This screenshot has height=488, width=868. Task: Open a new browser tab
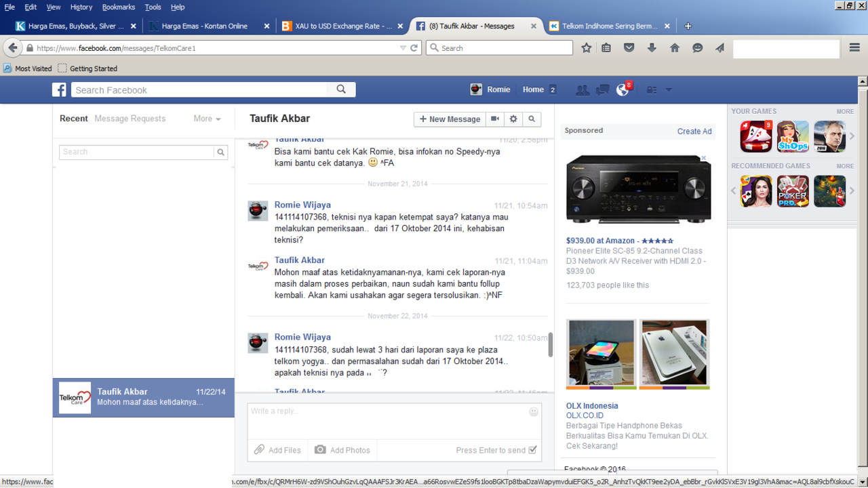688,26
